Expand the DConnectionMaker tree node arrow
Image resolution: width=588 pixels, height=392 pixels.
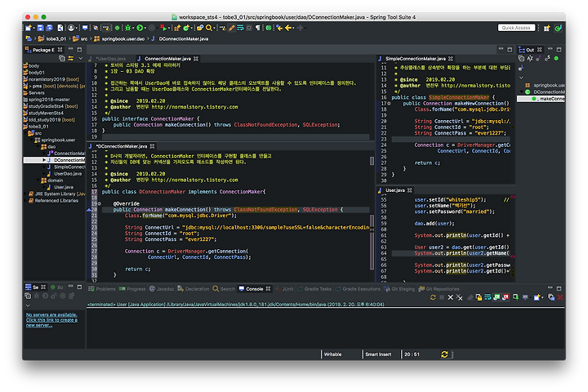(x=44, y=160)
